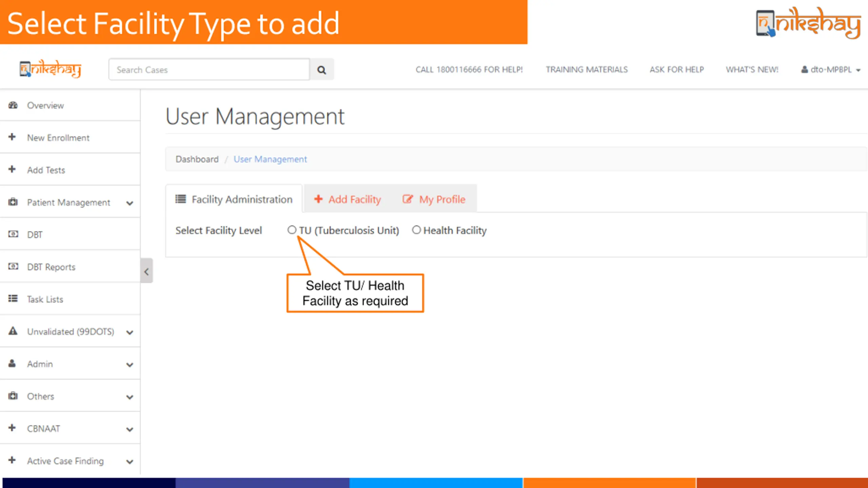Open New Enrollment in the sidebar
Viewport: 868px width, 488px height.
[70, 137]
